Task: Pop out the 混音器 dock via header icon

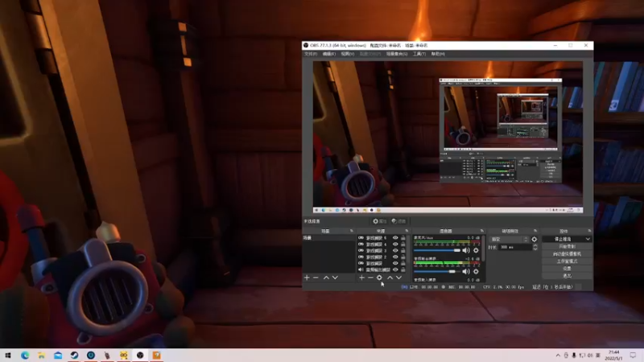Action: pos(481,231)
